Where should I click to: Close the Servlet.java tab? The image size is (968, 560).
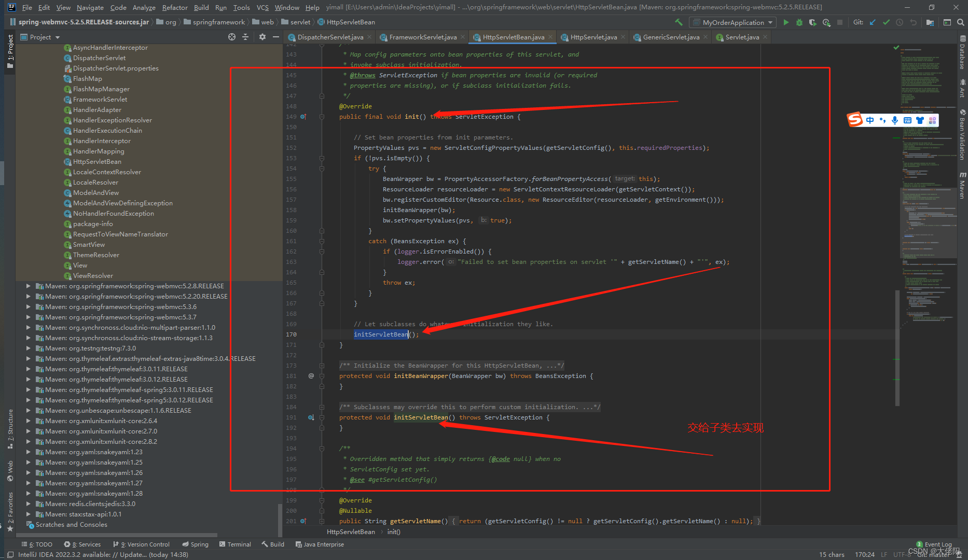[x=765, y=37]
